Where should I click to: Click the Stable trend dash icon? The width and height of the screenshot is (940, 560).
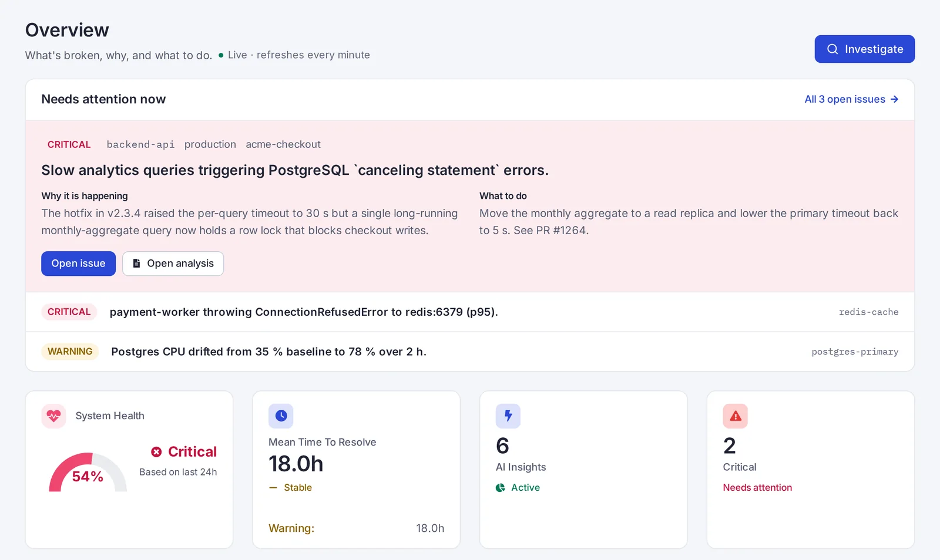point(273,488)
